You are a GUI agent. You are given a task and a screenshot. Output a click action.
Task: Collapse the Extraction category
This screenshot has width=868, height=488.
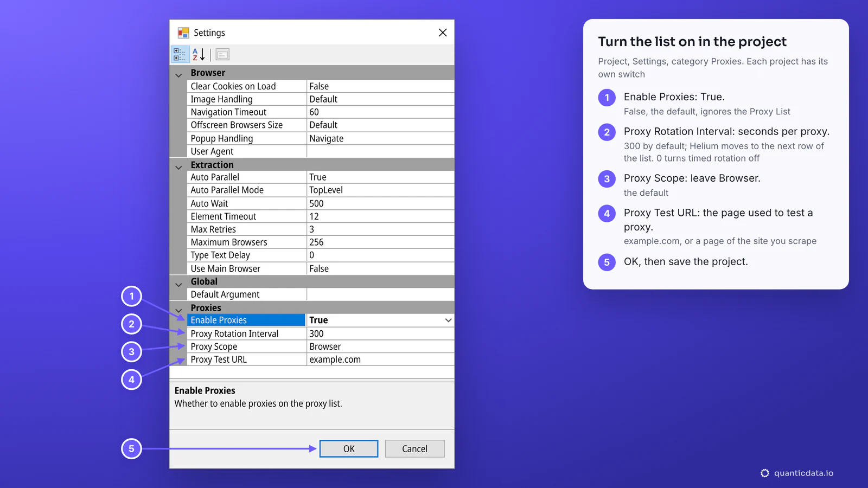click(178, 168)
